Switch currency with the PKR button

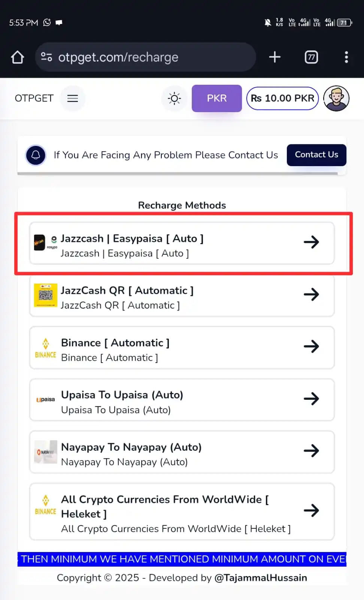tap(217, 98)
